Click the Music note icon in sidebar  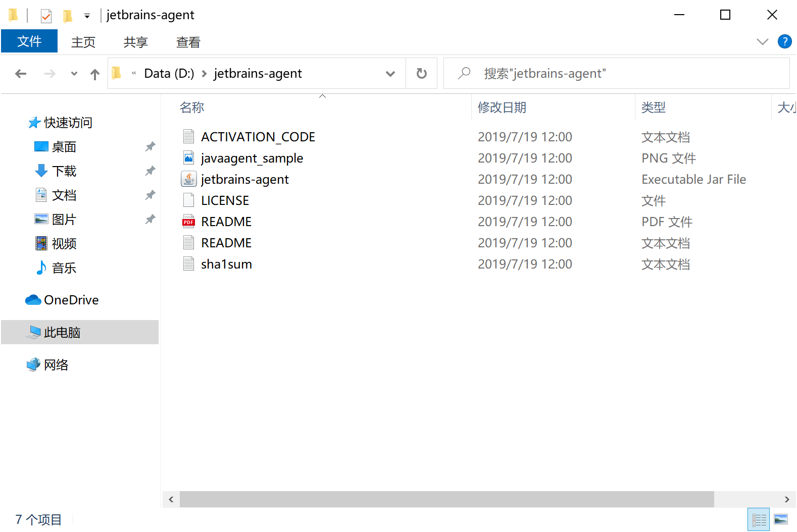click(x=41, y=268)
